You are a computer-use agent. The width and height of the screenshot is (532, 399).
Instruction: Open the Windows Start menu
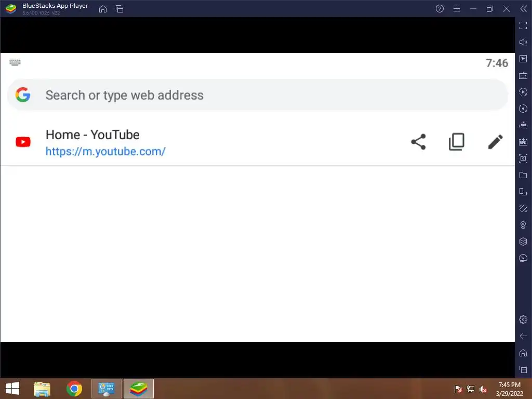(x=12, y=389)
